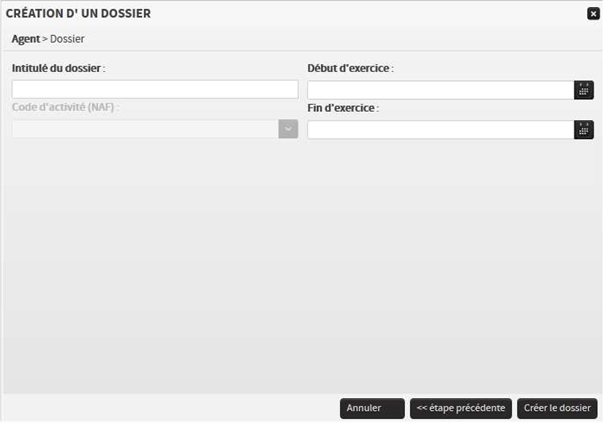This screenshot has height=423, width=603.
Task: Click the Début d'exercice date field
Action: (441, 90)
